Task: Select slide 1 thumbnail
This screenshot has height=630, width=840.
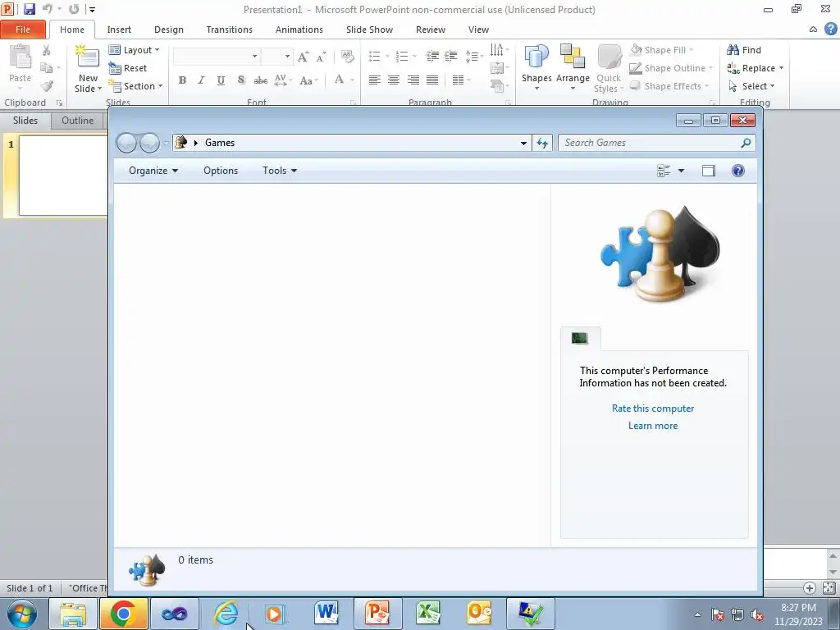Action: pyautogui.click(x=63, y=176)
